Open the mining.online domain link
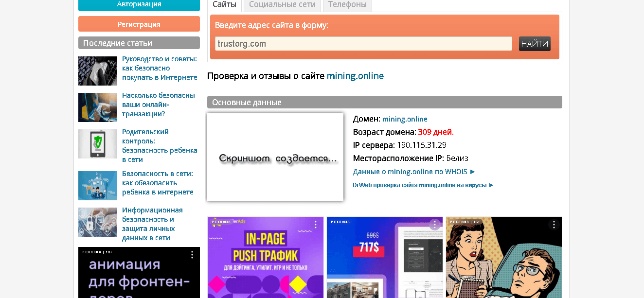The width and height of the screenshot is (644, 298). click(404, 119)
